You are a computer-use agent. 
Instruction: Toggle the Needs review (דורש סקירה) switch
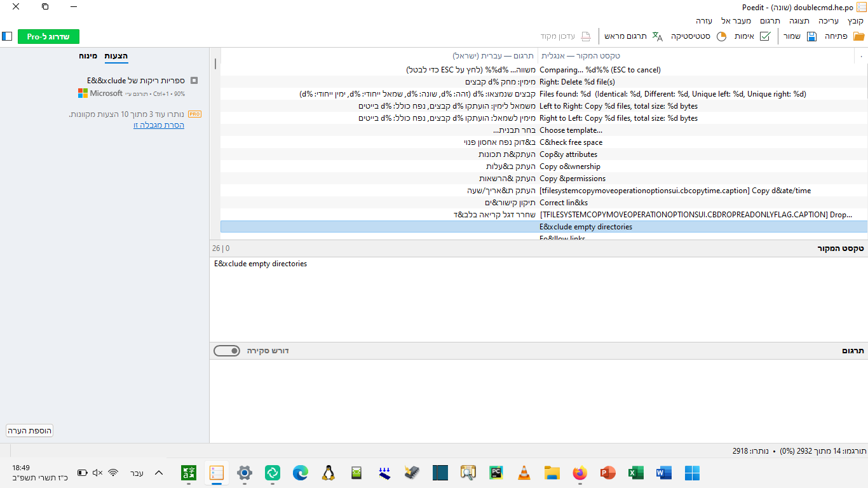[227, 351]
